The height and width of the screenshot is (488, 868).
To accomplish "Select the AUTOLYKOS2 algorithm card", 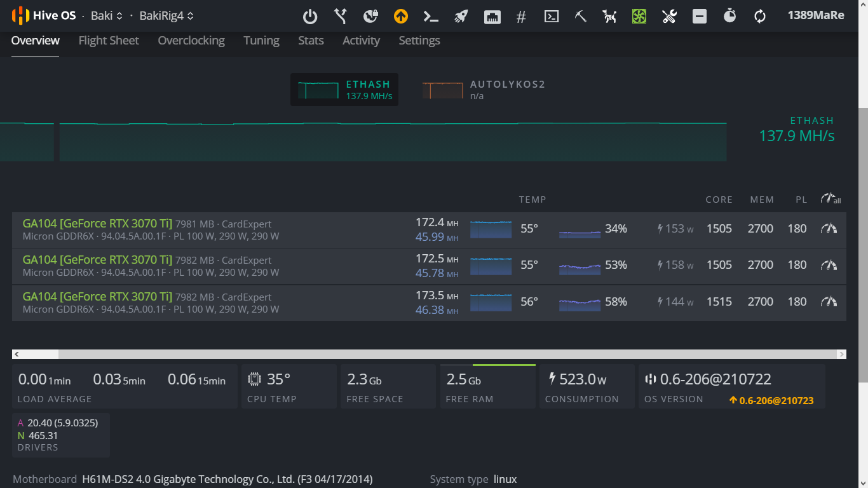I will pos(484,90).
